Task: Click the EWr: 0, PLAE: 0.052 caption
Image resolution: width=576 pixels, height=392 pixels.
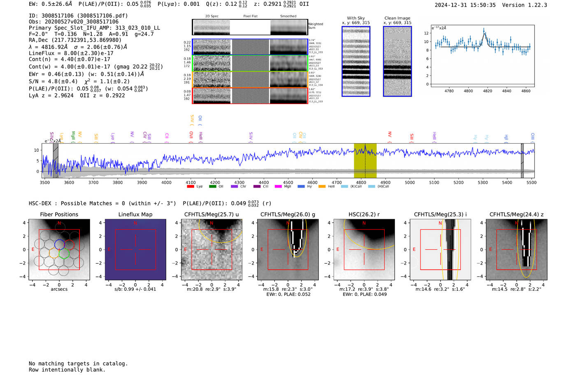Action: point(288,295)
